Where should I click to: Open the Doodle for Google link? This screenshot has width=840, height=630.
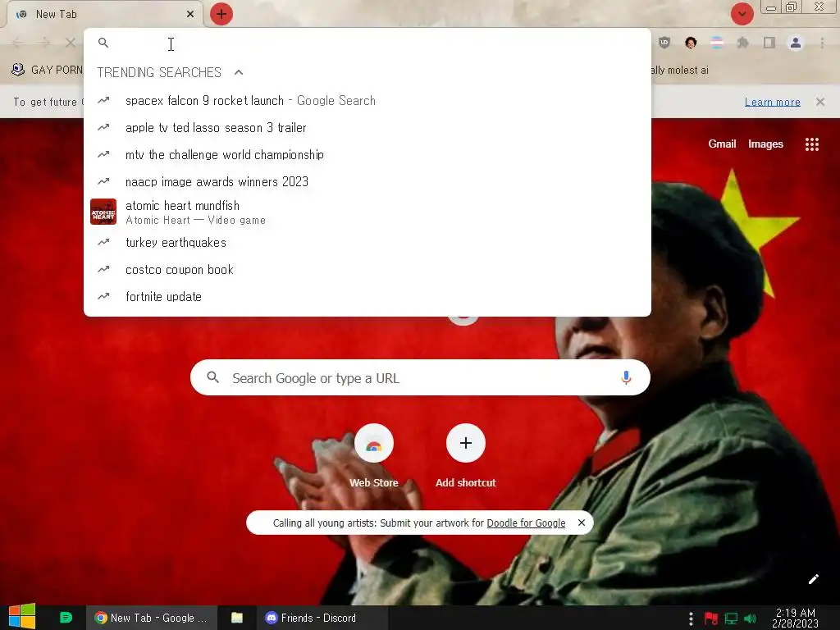pos(526,523)
